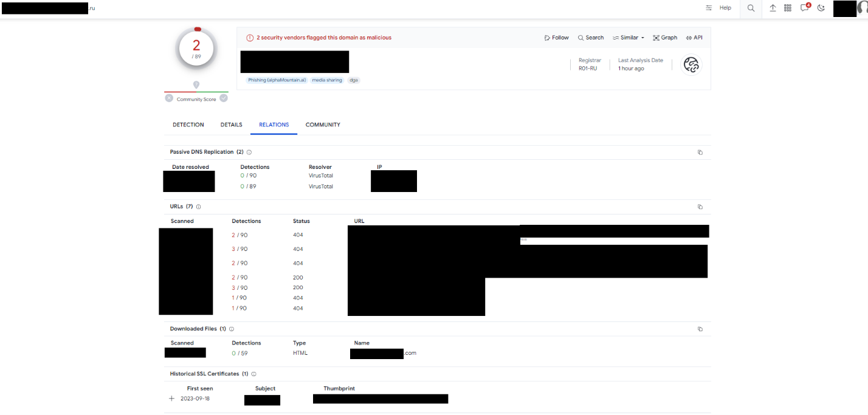
Task: Open the Similar dropdown menu
Action: point(629,38)
